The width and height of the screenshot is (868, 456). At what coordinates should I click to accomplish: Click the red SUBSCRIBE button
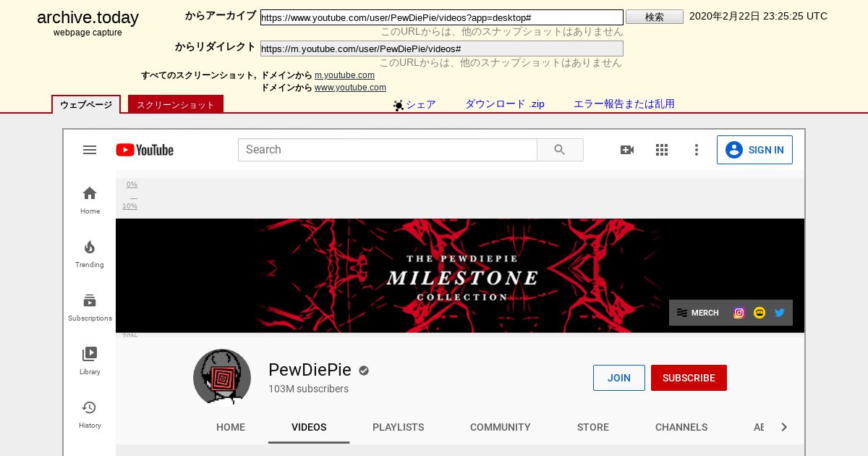tap(689, 378)
